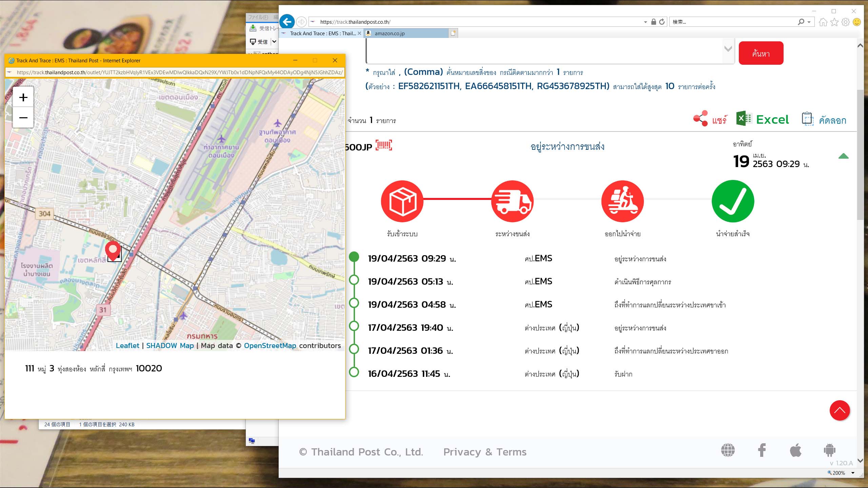Open the search provider dropdown arrow
This screenshot has height=488, width=868.
click(809, 22)
